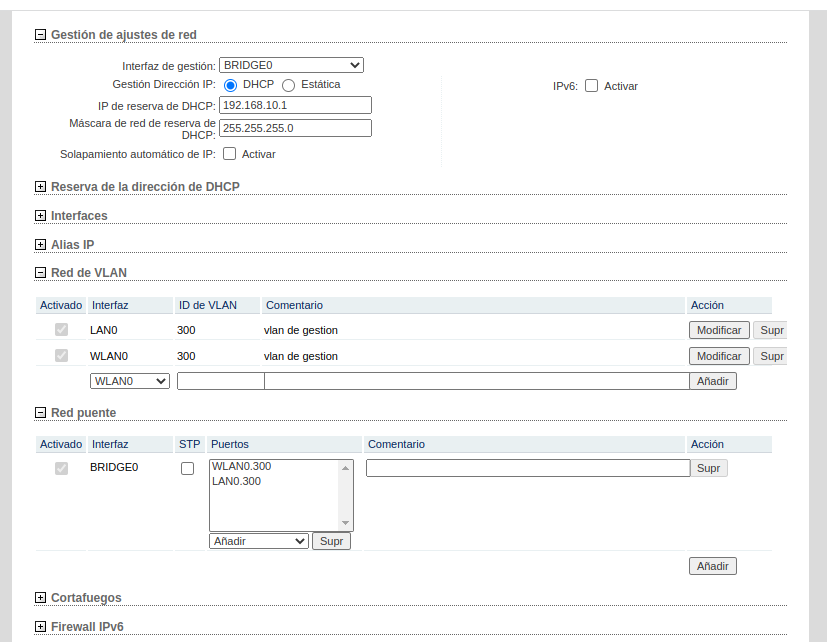Toggle the Activado checkbox for BRIDGE0
The width and height of the screenshot is (827, 642).
pyautogui.click(x=62, y=468)
